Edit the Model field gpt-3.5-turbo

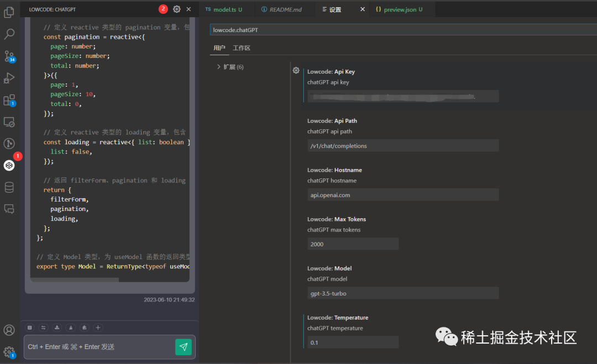click(403, 293)
